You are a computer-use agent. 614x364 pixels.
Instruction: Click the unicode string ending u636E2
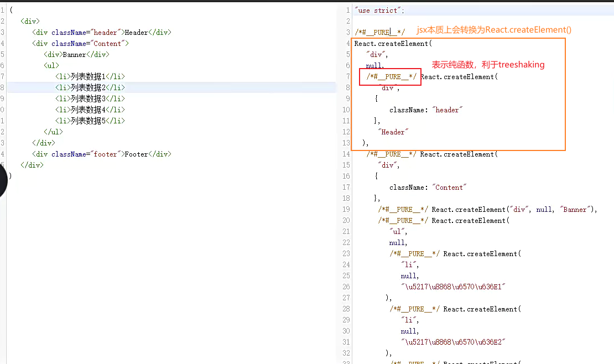click(x=453, y=342)
